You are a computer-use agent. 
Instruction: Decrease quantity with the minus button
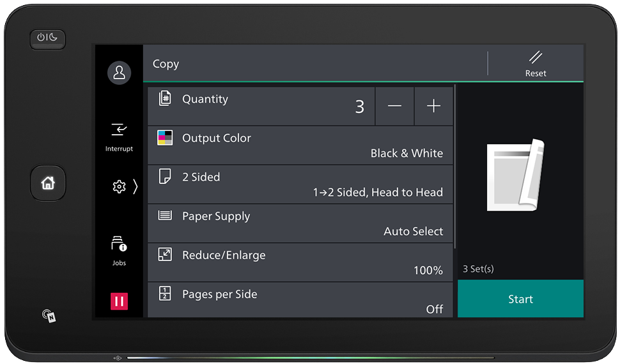tap(394, 106)
